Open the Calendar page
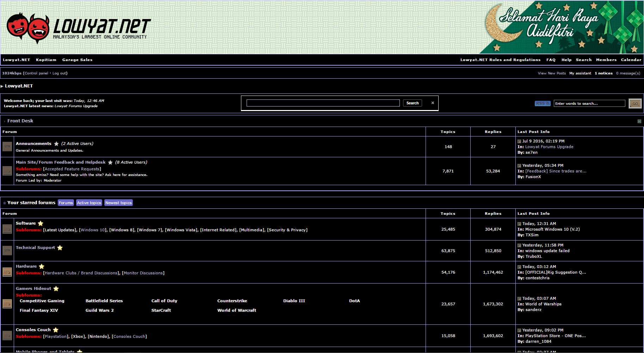 (631, 60)
